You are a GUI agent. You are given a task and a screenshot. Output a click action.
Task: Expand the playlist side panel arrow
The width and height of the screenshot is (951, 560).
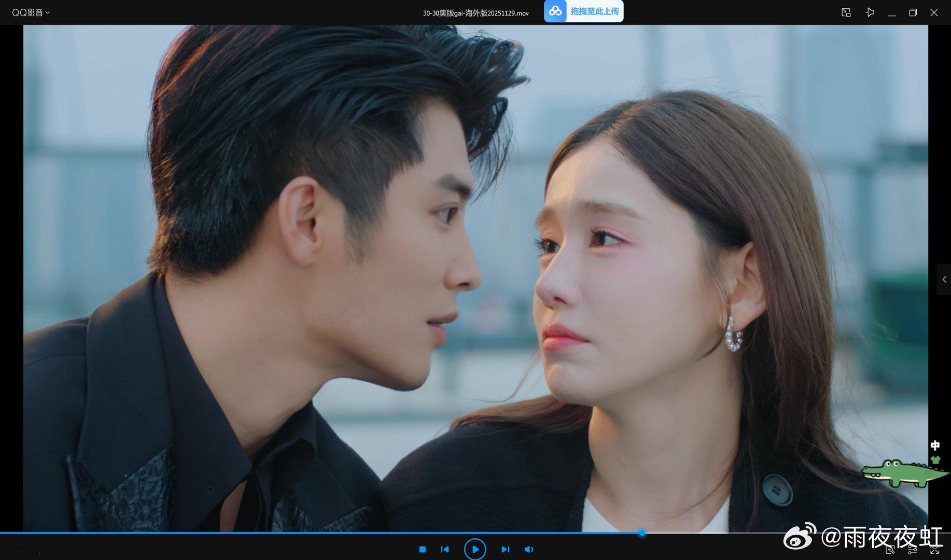[944, 279]
